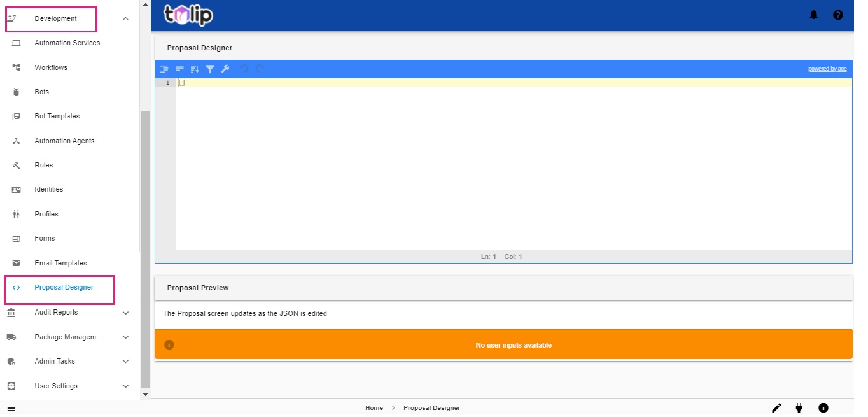Expand the Admin Tasks section chevron

click(x=125, y=362)
